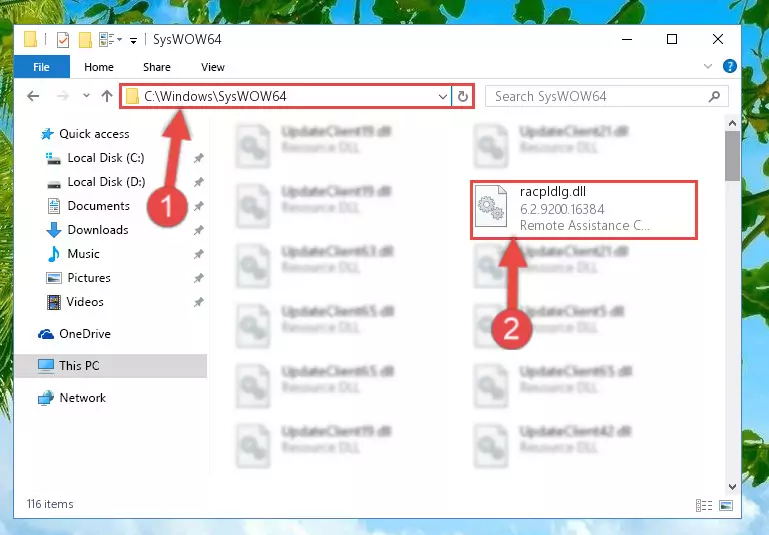Click pin icon next to Local Disk (C:)
The width and height of the screenshot is (769, 535).
(199, 158)
